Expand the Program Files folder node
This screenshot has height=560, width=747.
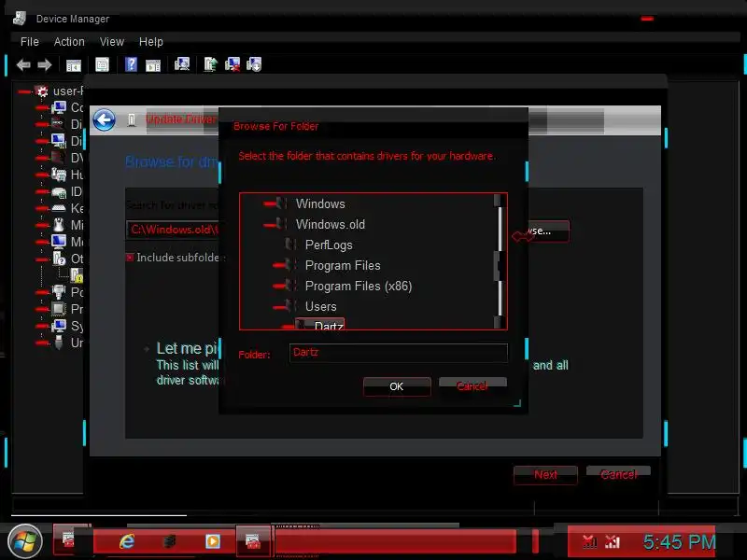(x=279, y=265)
